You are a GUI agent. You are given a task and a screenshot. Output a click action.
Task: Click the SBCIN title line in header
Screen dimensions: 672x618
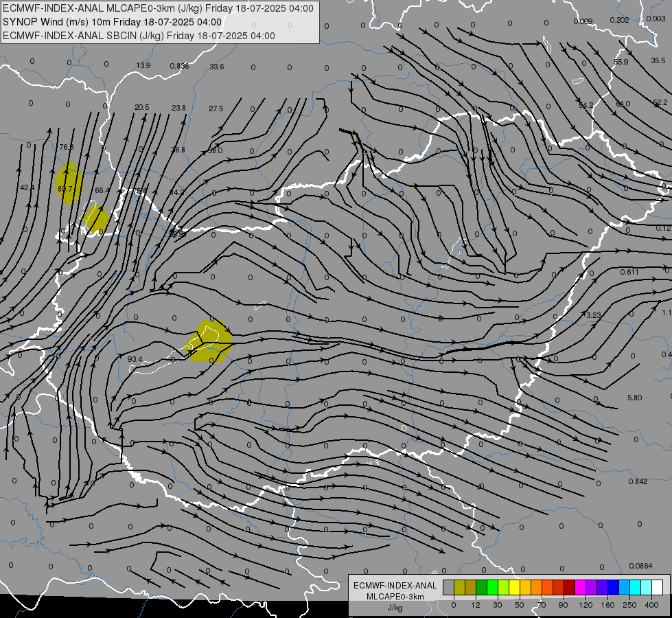tap(139, 36)
